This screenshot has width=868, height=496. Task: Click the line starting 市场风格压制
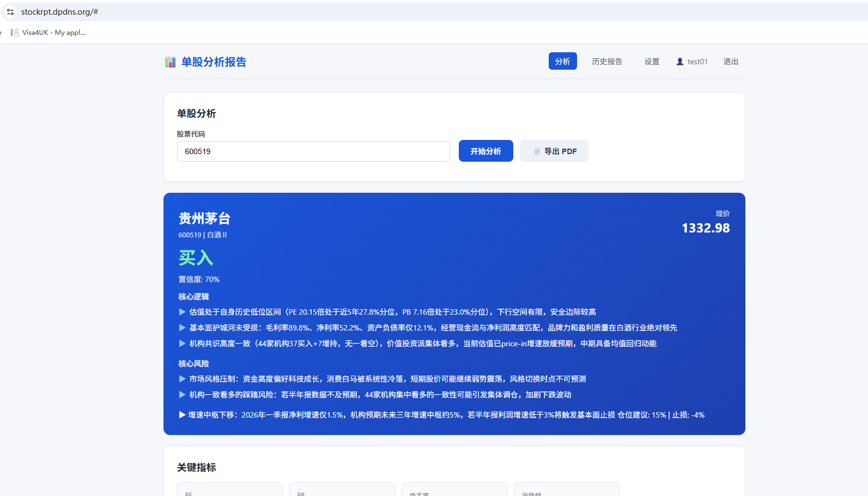383,379
